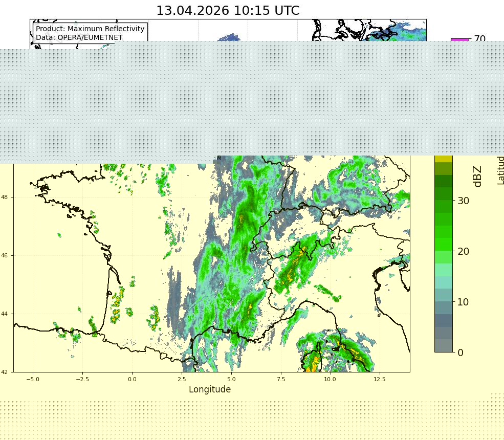
Task: Click the longitude tick label "2.5"
Action: (182, 379)
